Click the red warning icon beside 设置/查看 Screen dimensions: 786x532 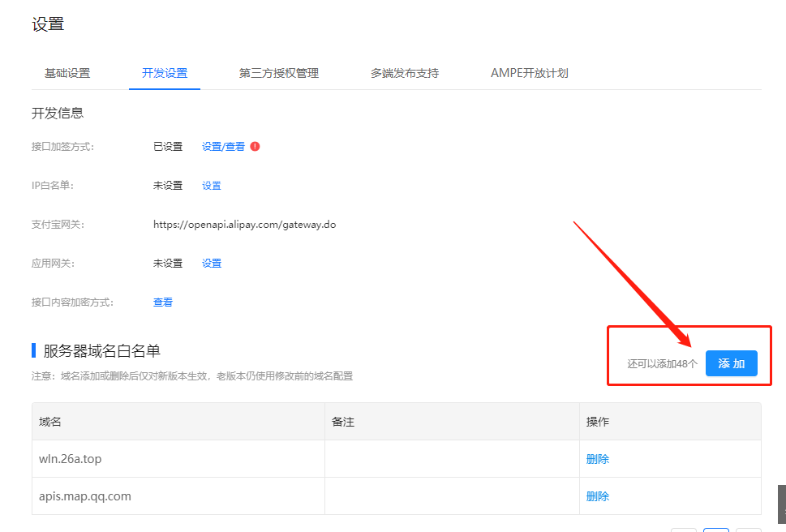pos(255,147)
